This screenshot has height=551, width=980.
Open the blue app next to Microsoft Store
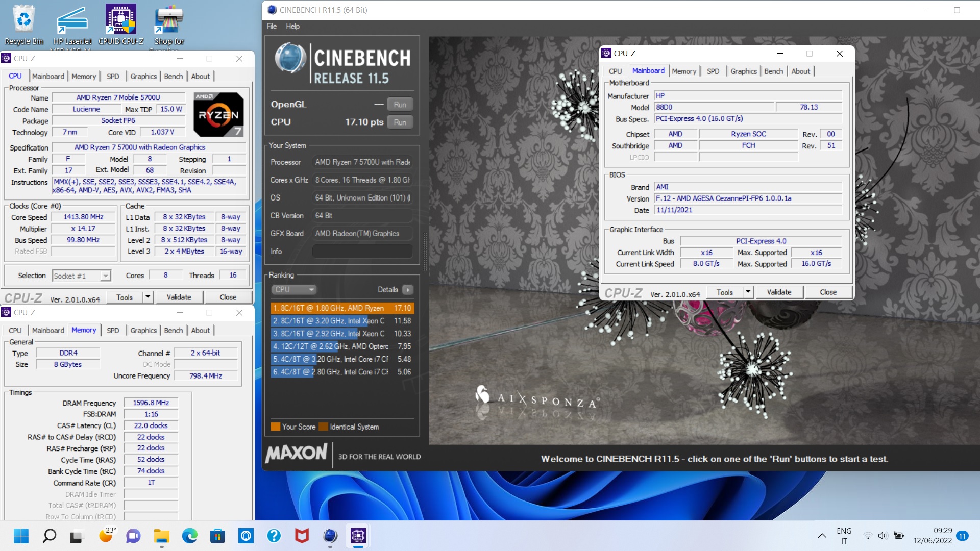[x=246, y=536]
